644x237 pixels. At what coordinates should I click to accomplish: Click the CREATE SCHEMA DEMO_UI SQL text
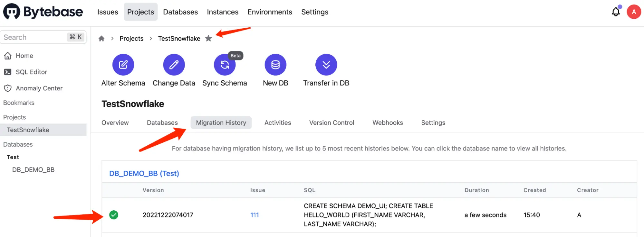tap(368, 215)
